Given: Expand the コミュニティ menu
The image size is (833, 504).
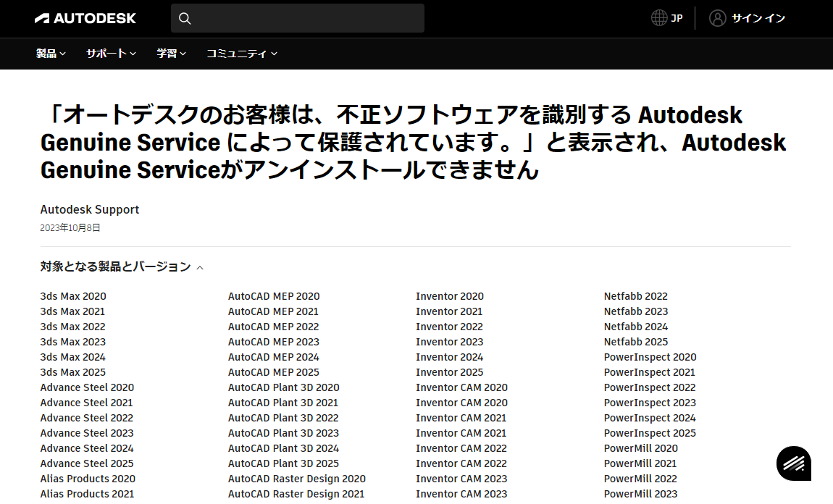Looking at the screenshot, I should pos(242,54).
